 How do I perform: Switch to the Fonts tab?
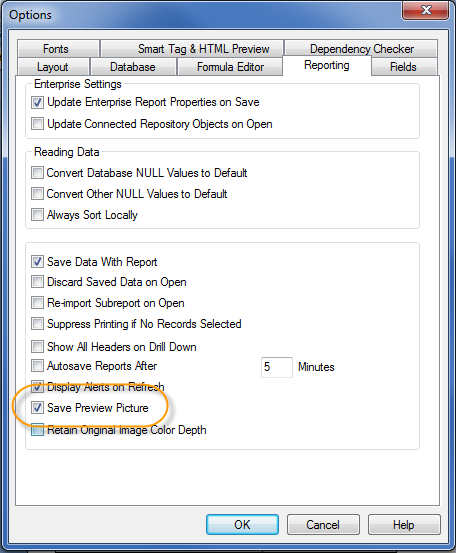point(58,49)
